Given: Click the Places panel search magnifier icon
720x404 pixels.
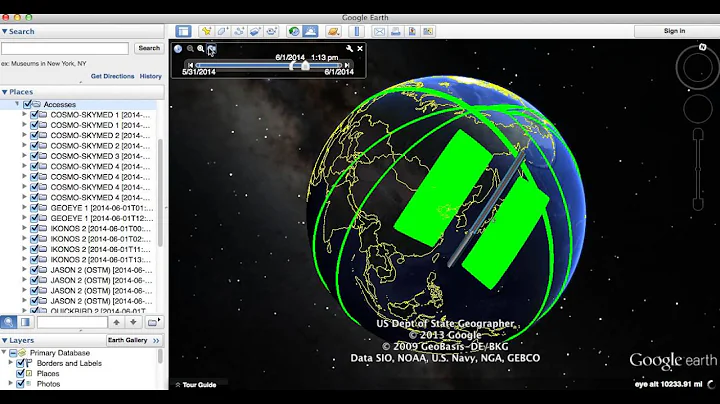Looking at the screenshot, I should click(8, 322).
